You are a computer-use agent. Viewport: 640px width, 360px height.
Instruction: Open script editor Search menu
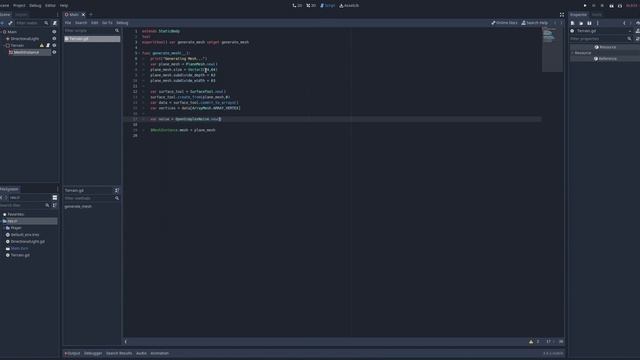click(x=81, y=23)
